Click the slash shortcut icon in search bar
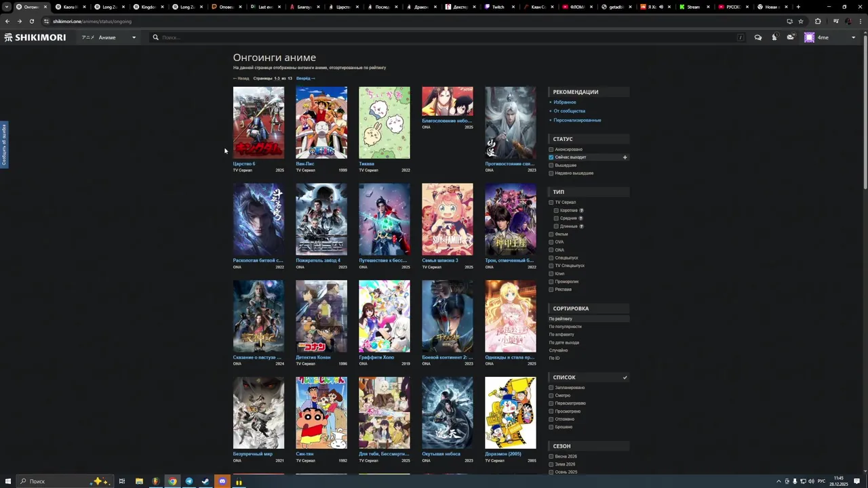 click(741, 37)
